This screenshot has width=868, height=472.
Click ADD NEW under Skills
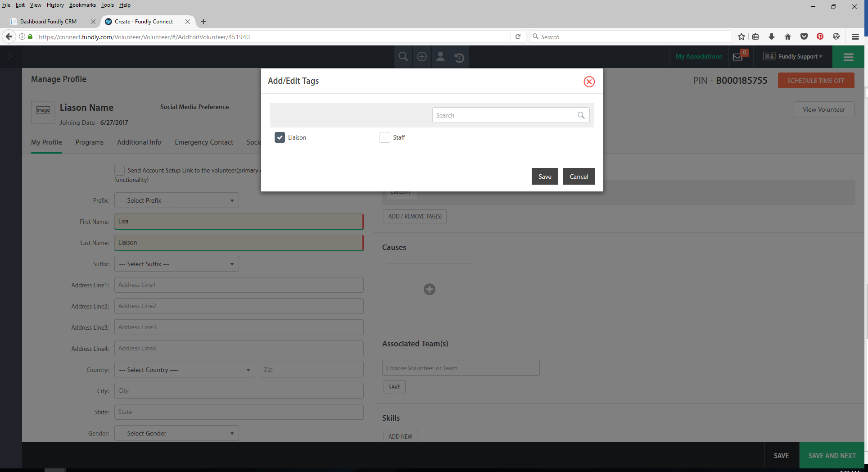click(400, 436)
